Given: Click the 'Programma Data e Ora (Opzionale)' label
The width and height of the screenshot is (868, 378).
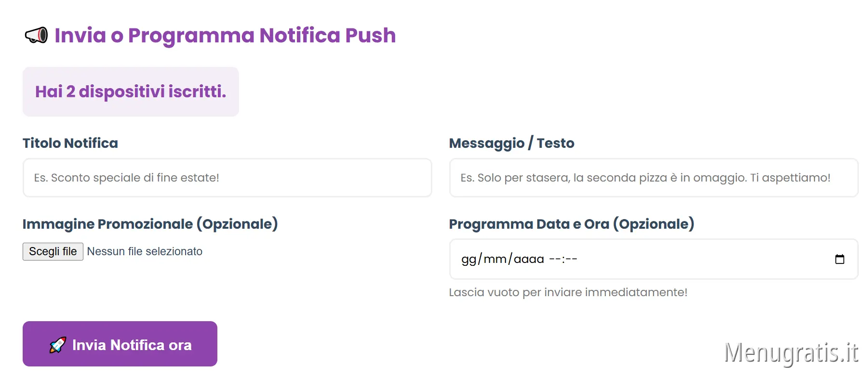Looking at the screenshot, I should point(571,223).
